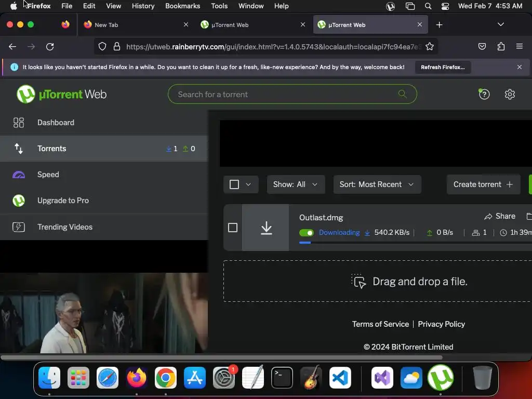
Task: Click the search magnifier icon in torrent search
Action: click(403, 94)
